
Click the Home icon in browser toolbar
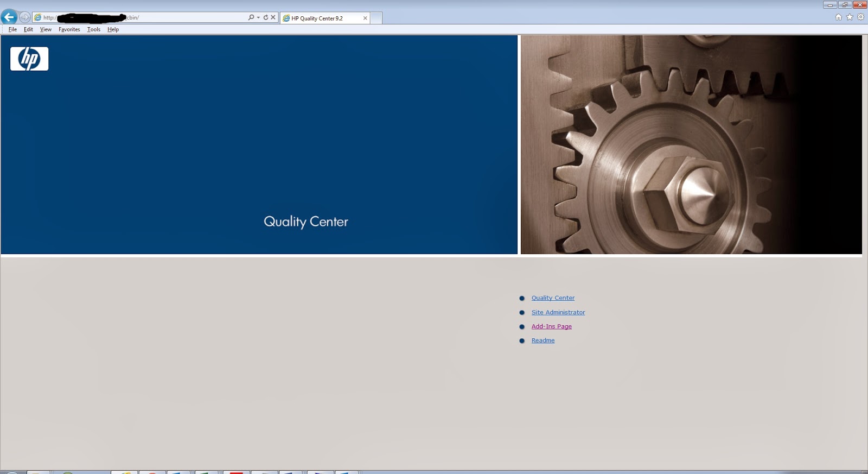point(839,17)
